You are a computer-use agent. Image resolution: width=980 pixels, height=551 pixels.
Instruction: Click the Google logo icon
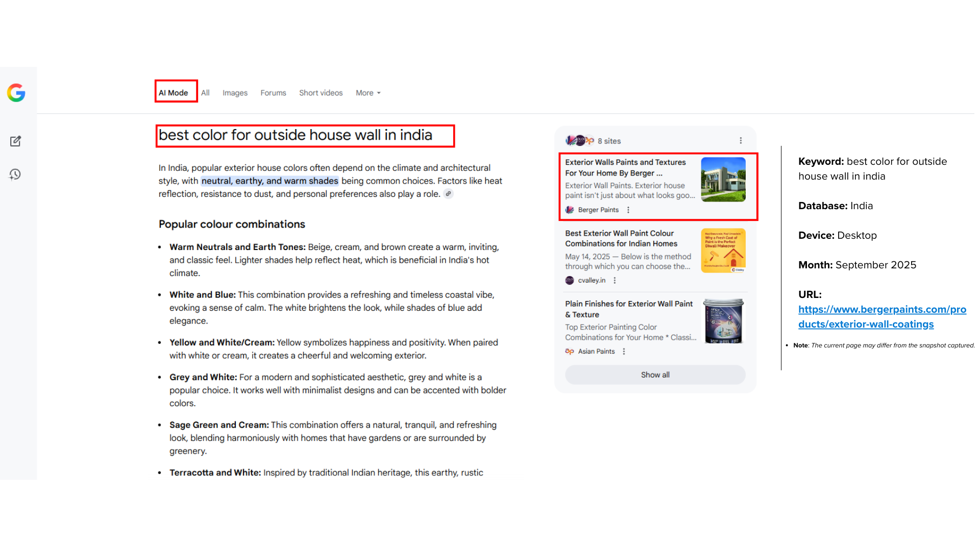pyautogui.click(x=16, y=93)
